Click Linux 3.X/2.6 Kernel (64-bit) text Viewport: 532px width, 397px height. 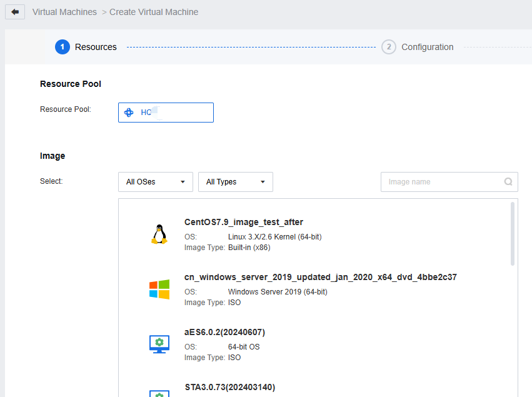(x=275, y=237)
